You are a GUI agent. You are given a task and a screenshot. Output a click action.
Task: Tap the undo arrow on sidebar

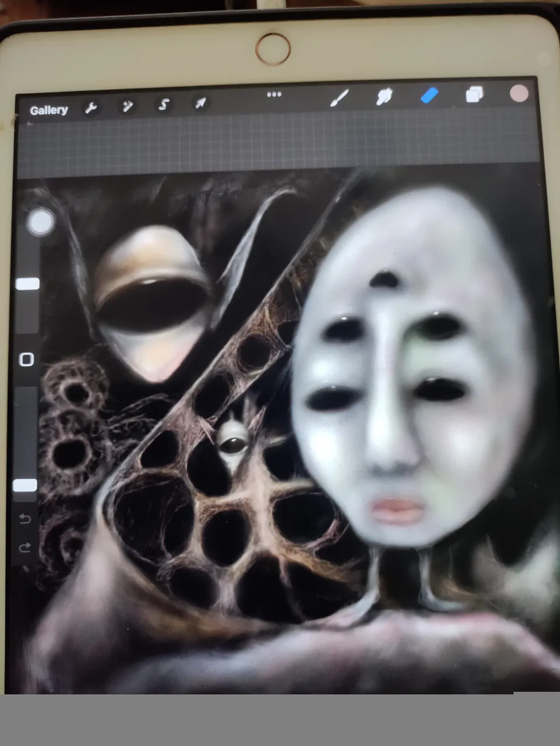(x=25, y=519)
